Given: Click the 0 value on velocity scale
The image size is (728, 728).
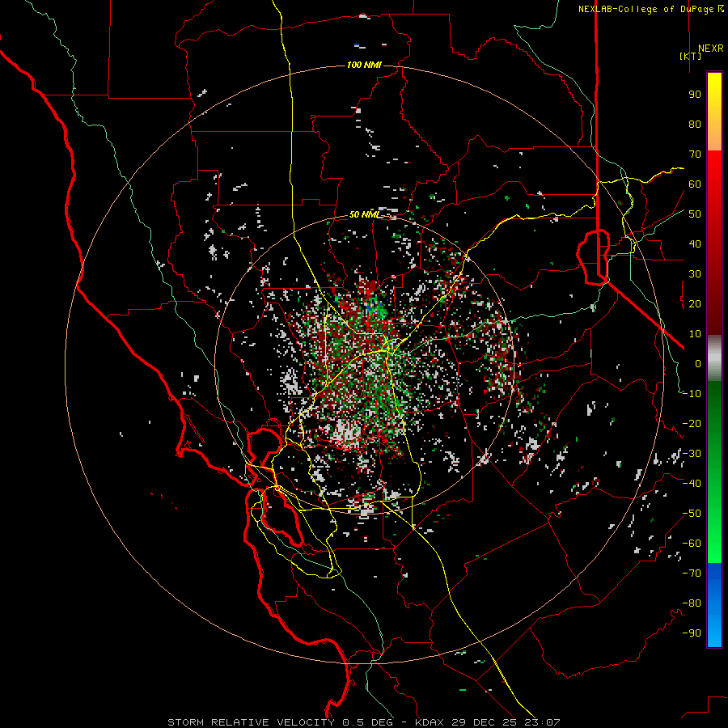Looking at the screenshot, I should [698, 363].
